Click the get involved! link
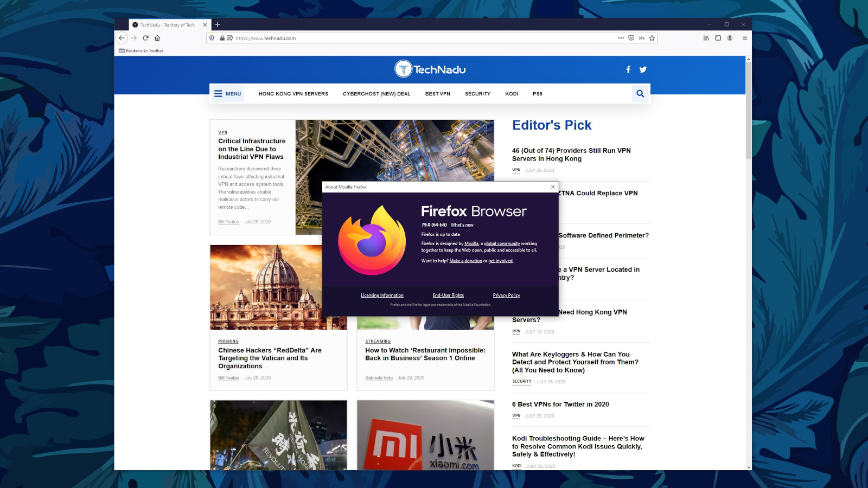The height and width of the screenshot is (488, 868). coord(501,261)
